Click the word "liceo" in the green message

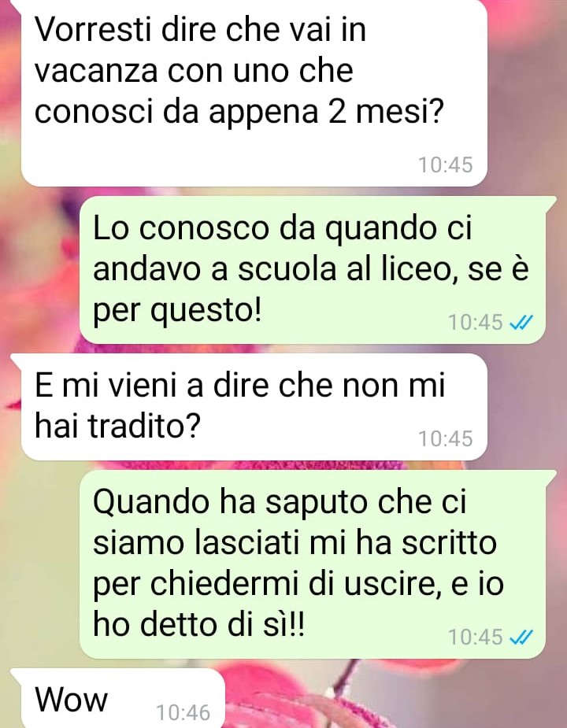[421, 269]
